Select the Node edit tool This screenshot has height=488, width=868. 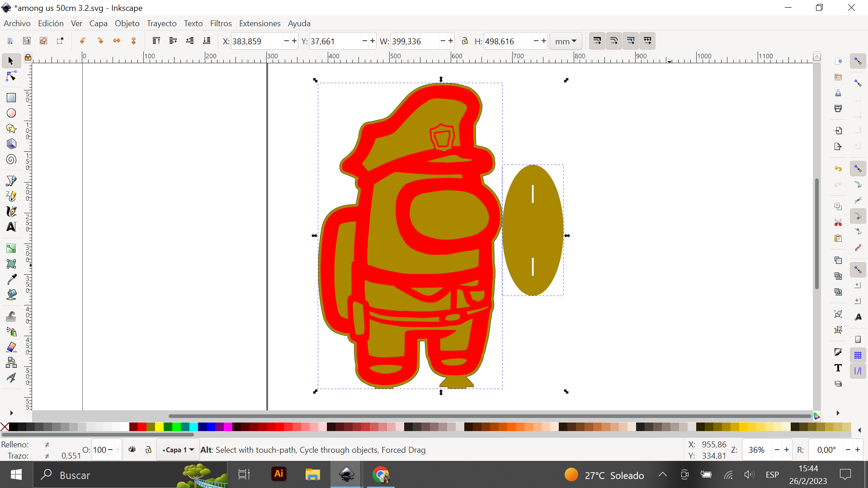[11, 76]
